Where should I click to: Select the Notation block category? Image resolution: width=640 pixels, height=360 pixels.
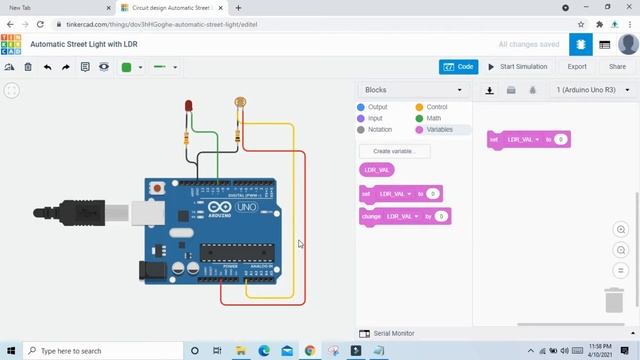375,130
